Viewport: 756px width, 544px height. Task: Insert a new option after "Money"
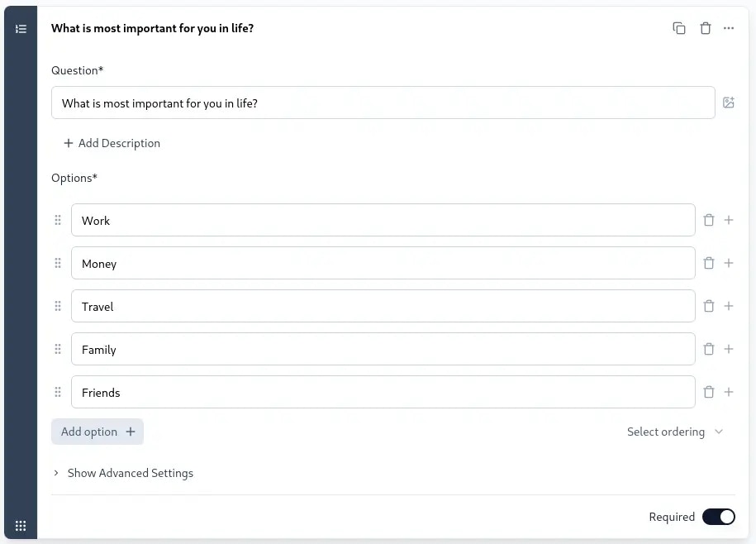[729, 263]
